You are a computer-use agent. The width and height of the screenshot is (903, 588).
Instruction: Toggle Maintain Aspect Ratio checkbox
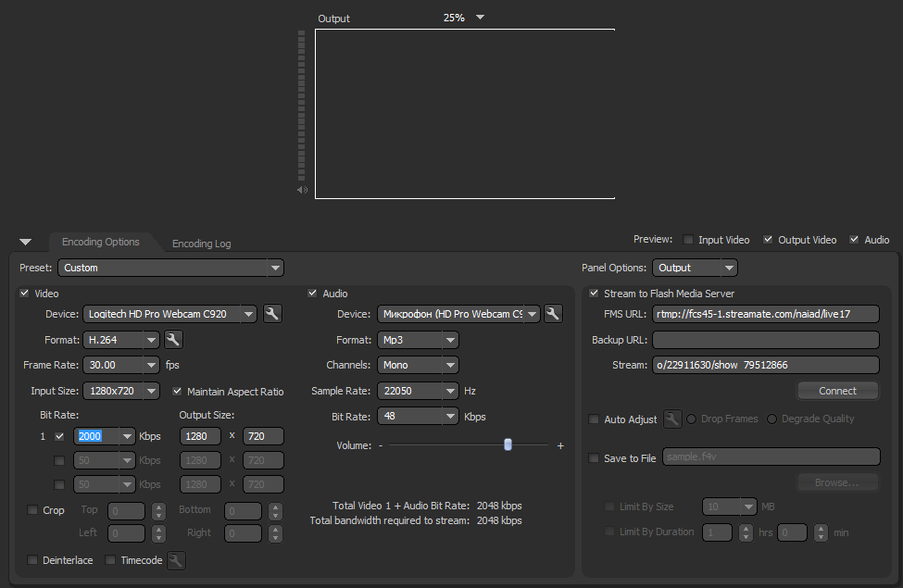(x=177, y=392)
